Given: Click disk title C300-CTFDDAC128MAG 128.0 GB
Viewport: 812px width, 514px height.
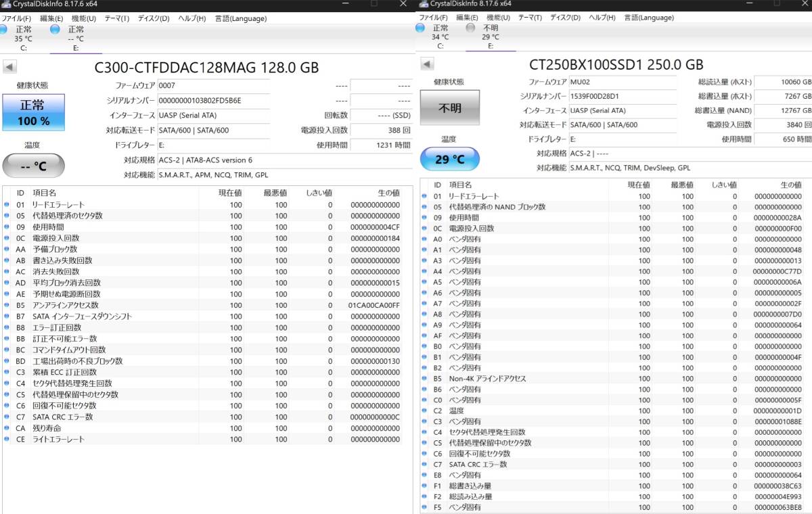Looking at the screenshot, I should click(206, 68).
